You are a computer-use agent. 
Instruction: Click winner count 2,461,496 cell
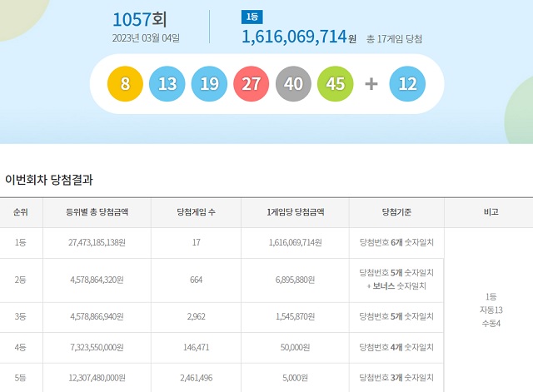pos(197,378)
